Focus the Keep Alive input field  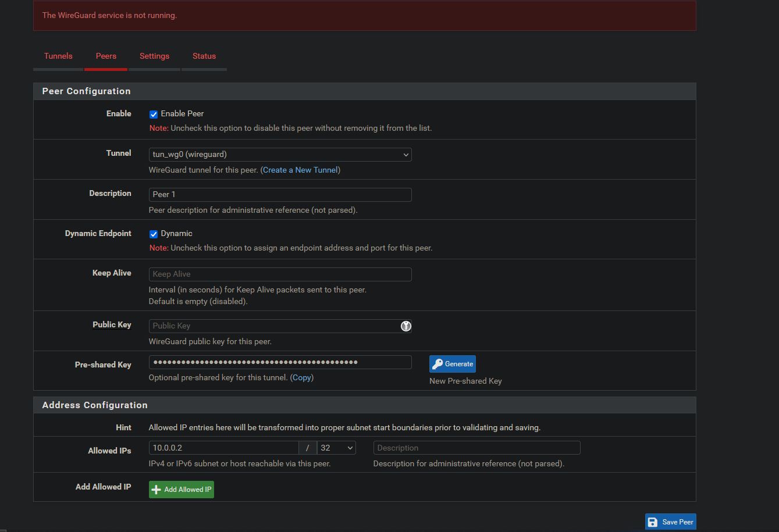pos(280,274)
